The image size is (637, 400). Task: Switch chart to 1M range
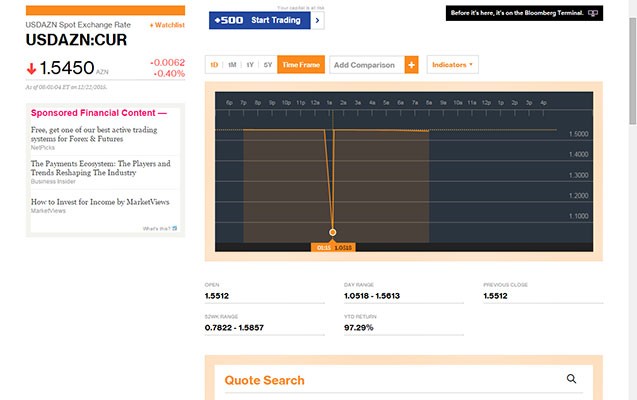(x=232, y=65)
